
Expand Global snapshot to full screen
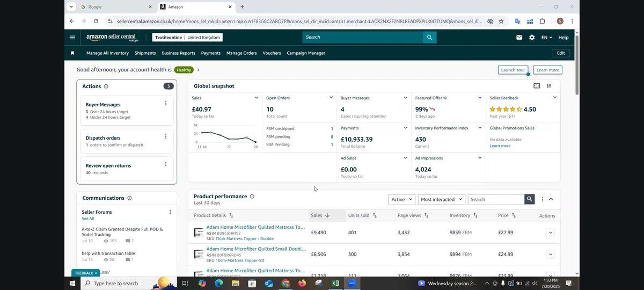point(537,86)
